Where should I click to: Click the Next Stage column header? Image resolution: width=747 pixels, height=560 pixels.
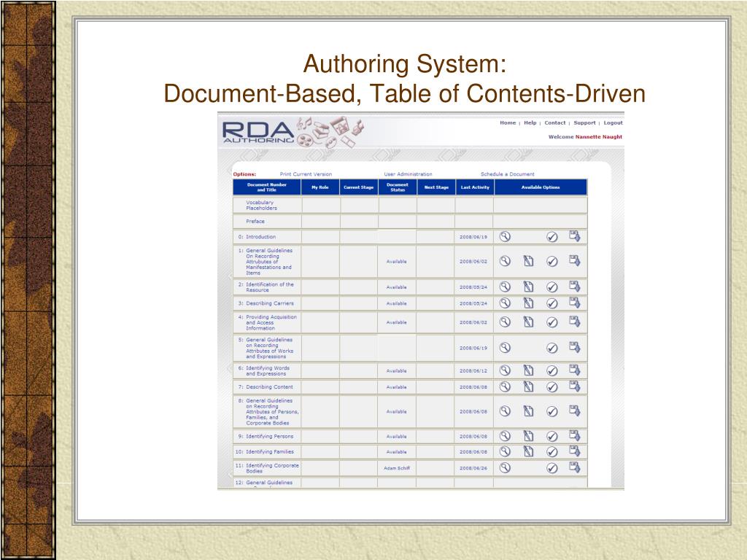(x=436, y=187)
